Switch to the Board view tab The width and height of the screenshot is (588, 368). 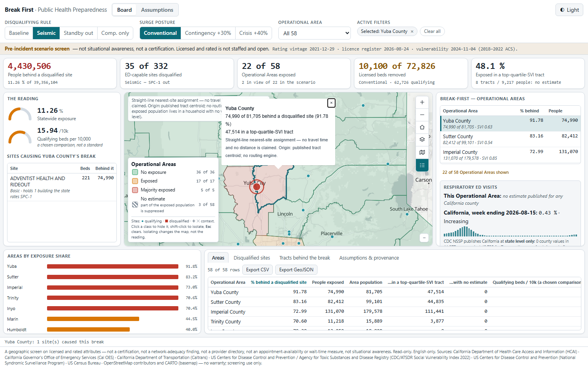pos(124,10)
